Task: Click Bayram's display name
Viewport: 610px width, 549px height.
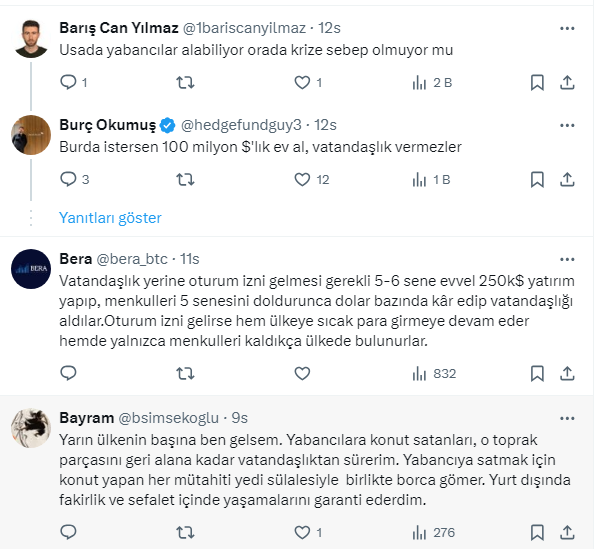Action: (x=87, y=415)
